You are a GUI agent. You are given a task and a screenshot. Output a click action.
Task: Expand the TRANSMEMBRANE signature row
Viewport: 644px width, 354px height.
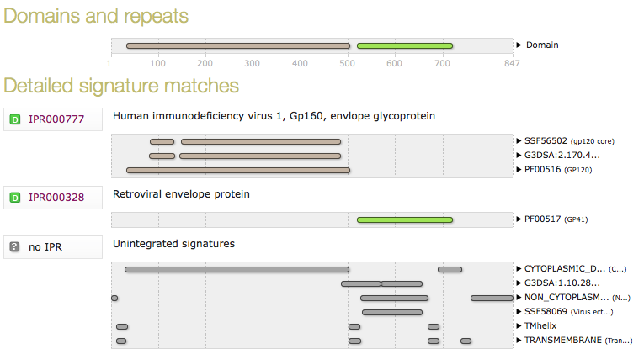click(519, 341)
